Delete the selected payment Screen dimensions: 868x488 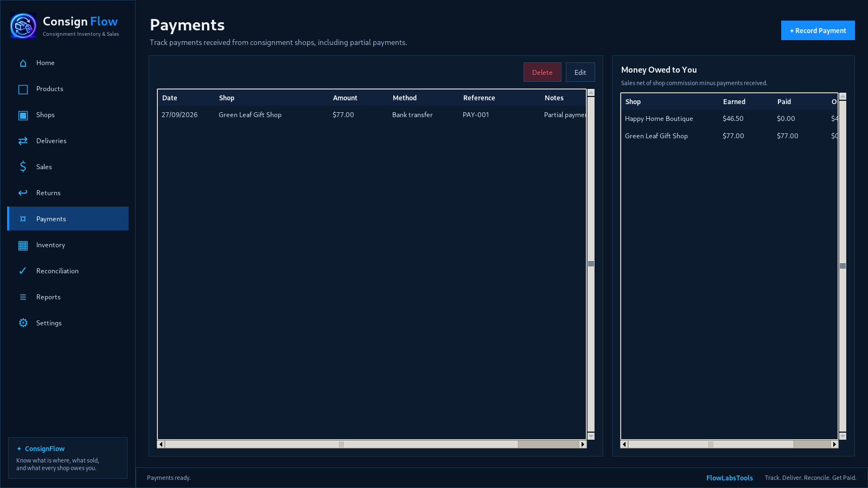pos(542,72)
